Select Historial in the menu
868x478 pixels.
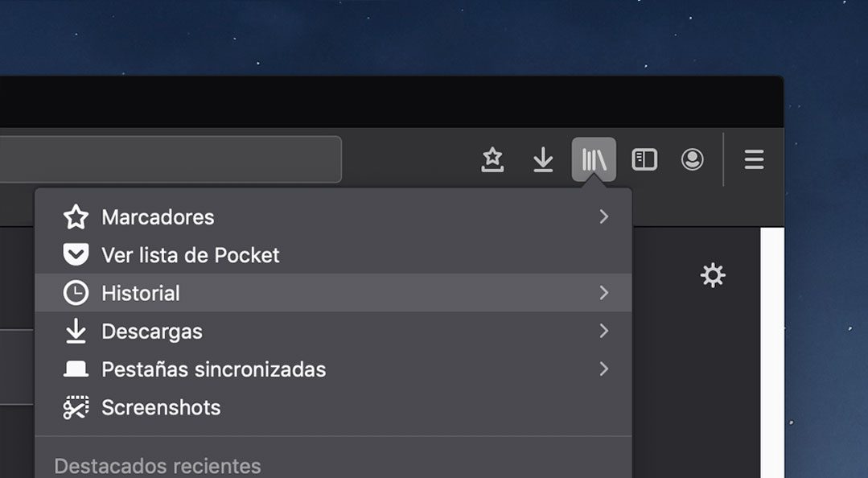coord(140,293)
